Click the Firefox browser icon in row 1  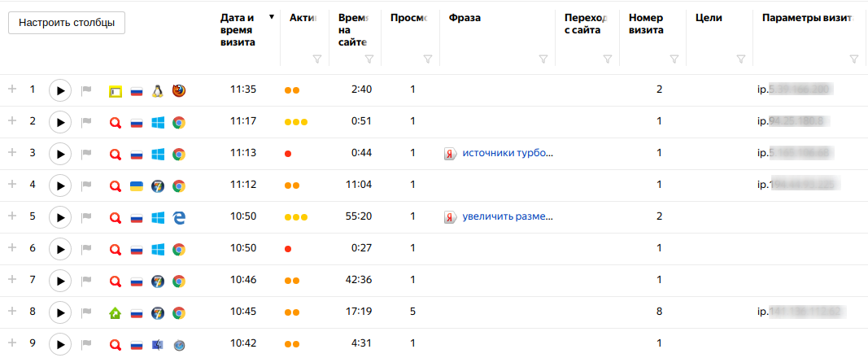pos(178,90)
